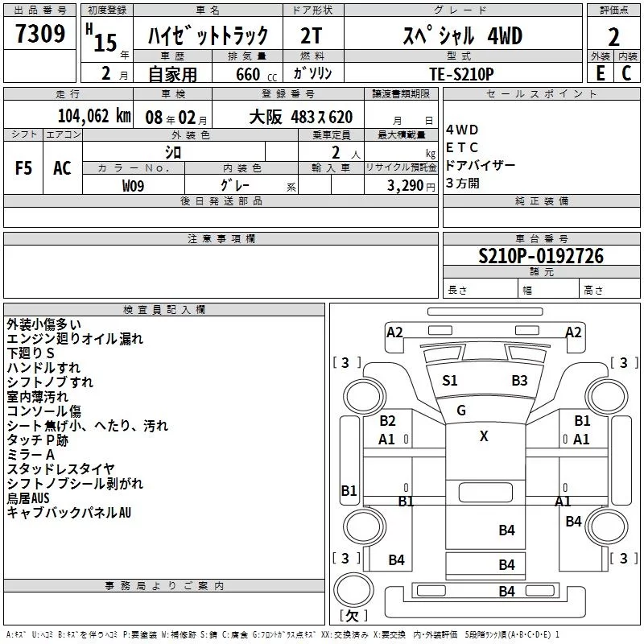This screenshot has height=644, width=644.
Task: Click the overall score 2
Action: coord(613,37)
